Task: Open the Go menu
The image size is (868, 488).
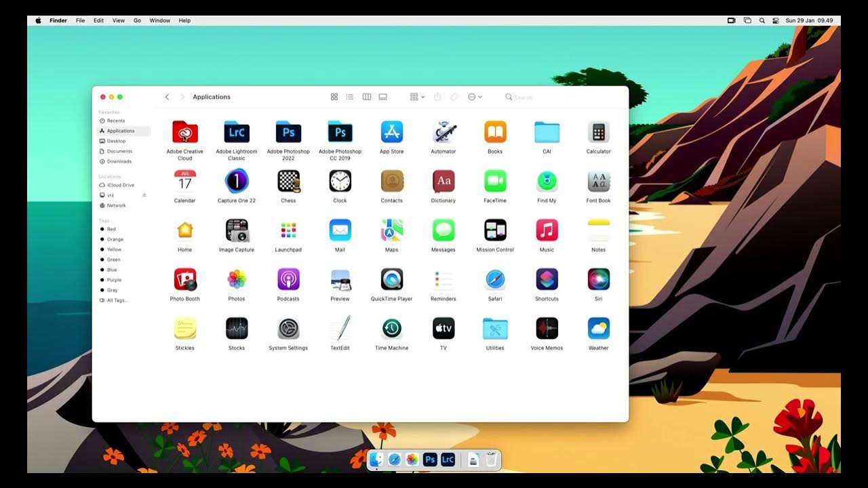Action: pos(137,20)
